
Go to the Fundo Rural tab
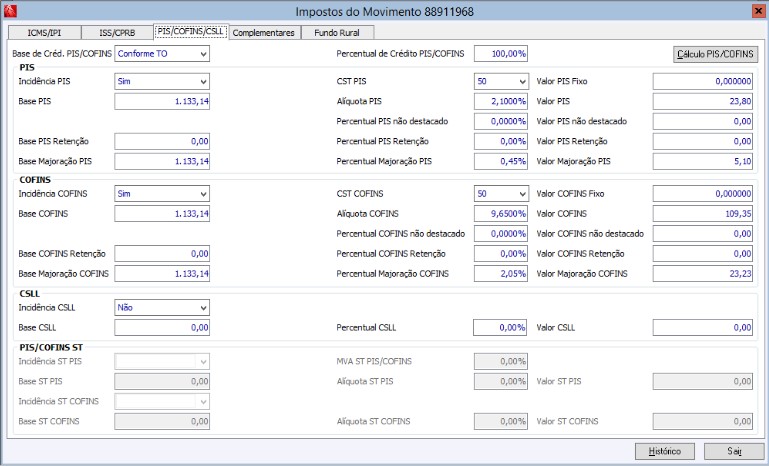point(337,33)
